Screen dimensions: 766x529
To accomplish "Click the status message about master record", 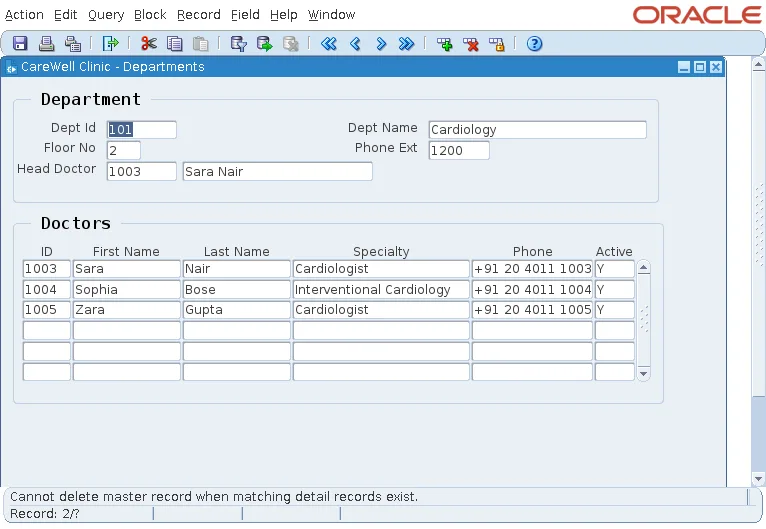I will tap(214, 497).
